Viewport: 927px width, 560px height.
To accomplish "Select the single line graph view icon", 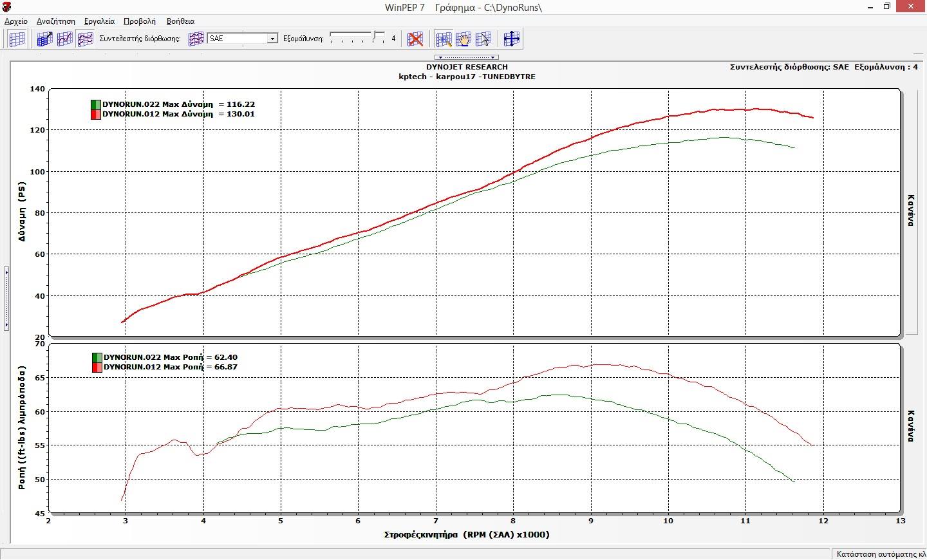I will pos(65,39).
